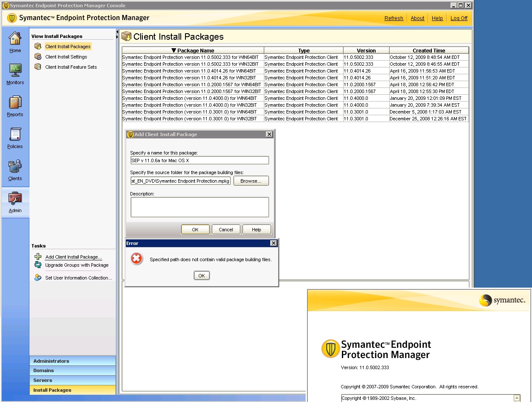
Task: Click the Symantec shield logo in header
Action: 12,18
